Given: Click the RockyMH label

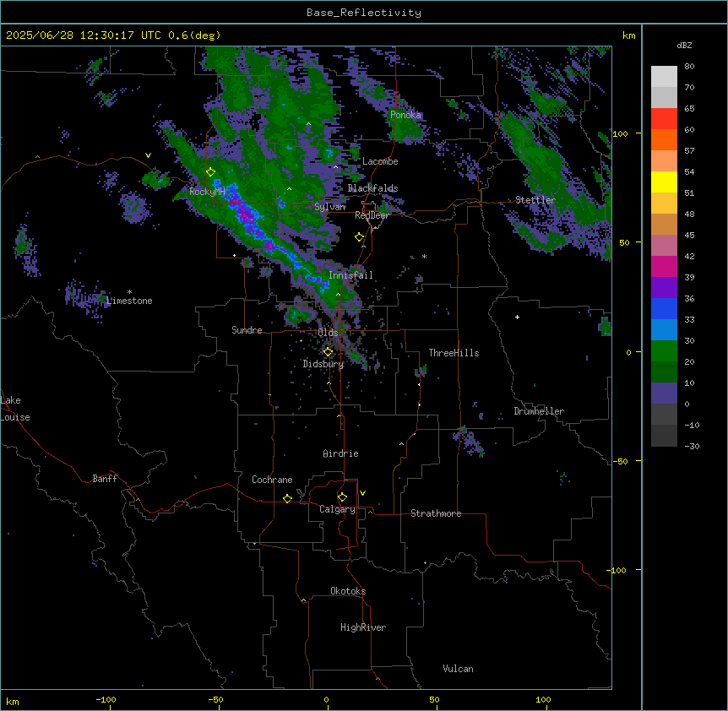Looking at the screenshot, I should pos(207,192).
